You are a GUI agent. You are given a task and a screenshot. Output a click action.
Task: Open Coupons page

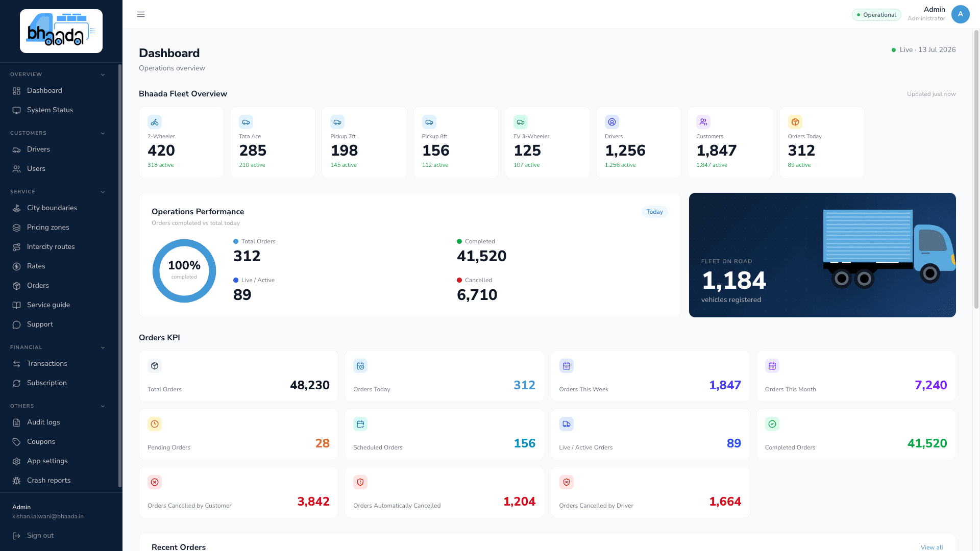(59, 442)
